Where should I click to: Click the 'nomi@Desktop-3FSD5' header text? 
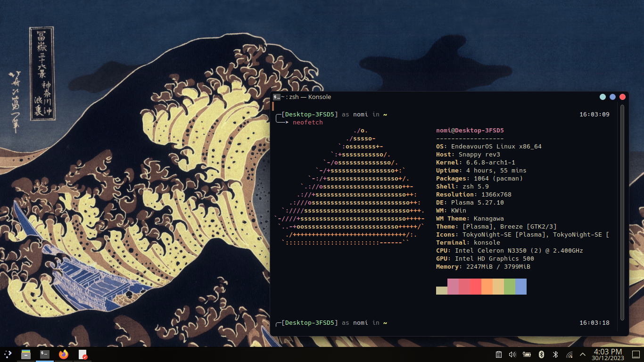click(470, 131)
